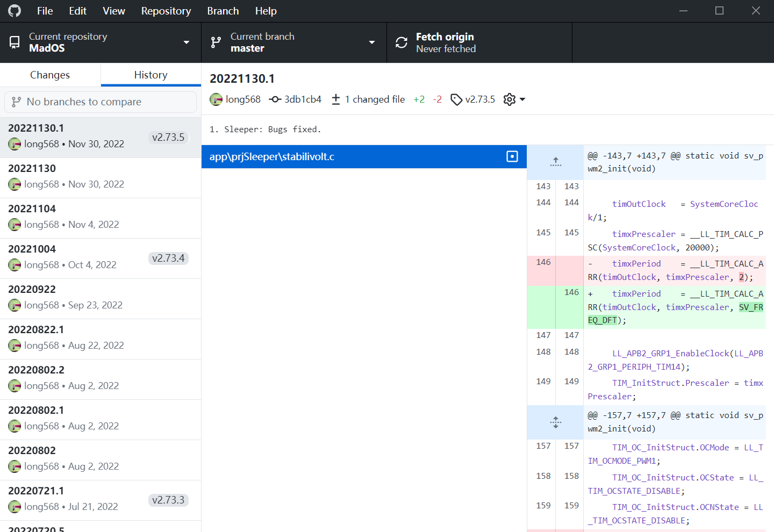Screen dimensions: 774x532
Task: Click removed line 146 in diff
Action: 647,270
